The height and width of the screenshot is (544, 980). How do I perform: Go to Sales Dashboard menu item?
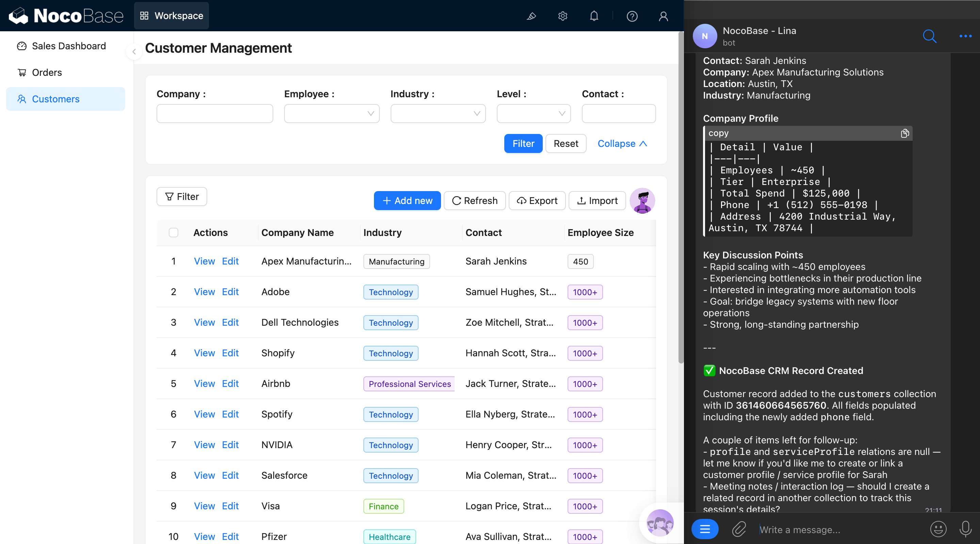point(68,46)
